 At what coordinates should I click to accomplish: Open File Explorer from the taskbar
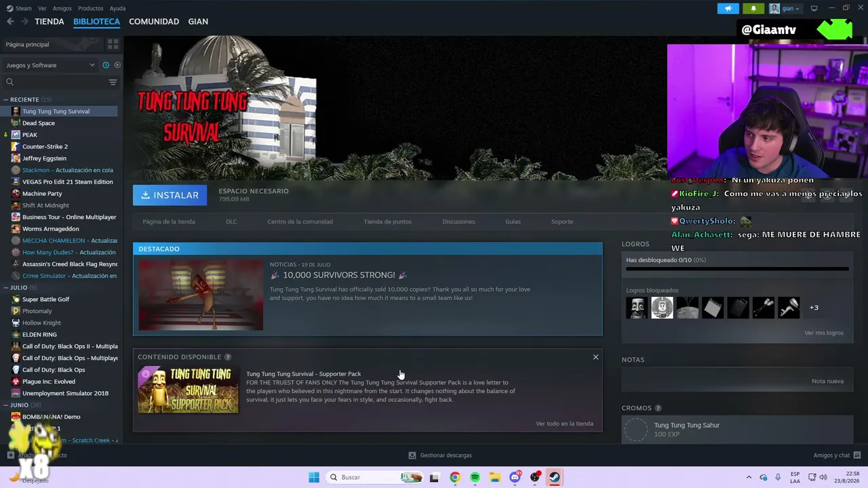point(495,477)
